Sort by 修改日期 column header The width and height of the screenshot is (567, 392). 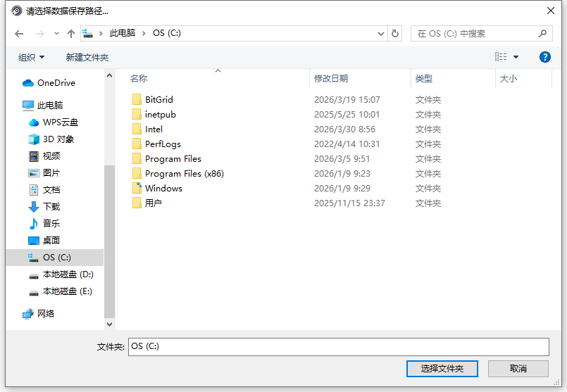(331, 79)
